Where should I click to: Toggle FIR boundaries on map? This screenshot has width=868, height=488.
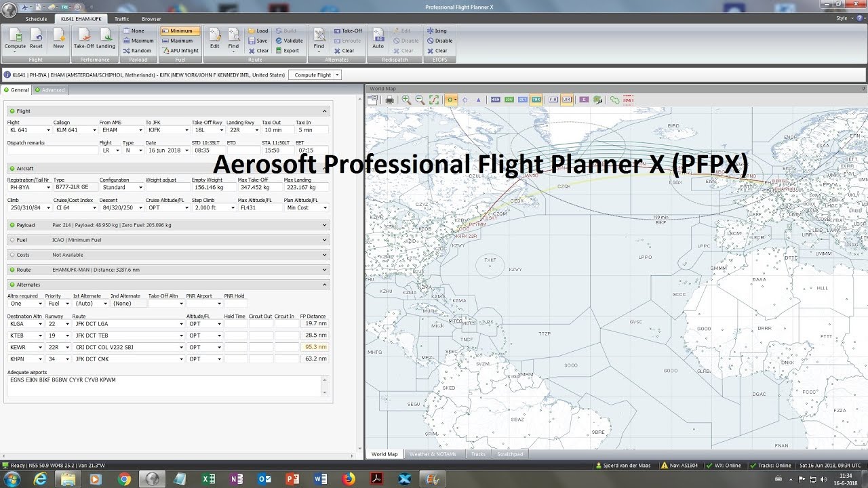coord(553,100)
